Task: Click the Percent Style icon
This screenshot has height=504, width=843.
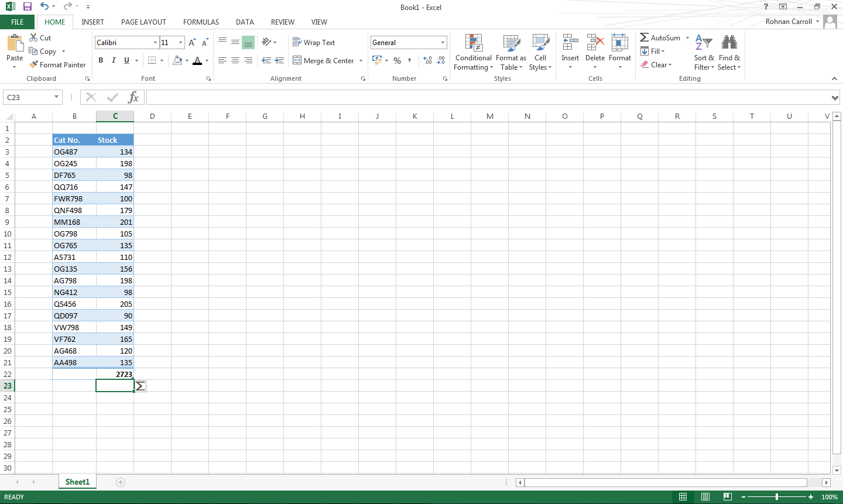Action: [x=397, y=60]
